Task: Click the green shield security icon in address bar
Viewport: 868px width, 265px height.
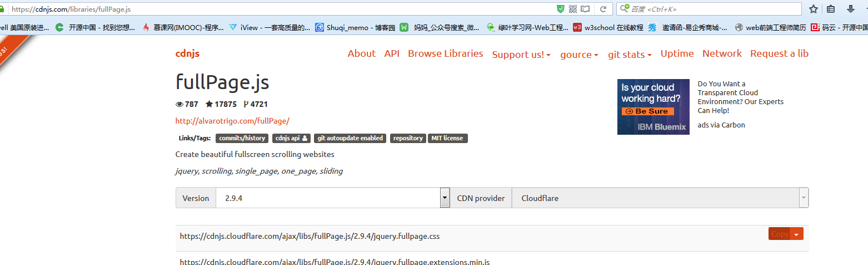Action: (561, 9)
